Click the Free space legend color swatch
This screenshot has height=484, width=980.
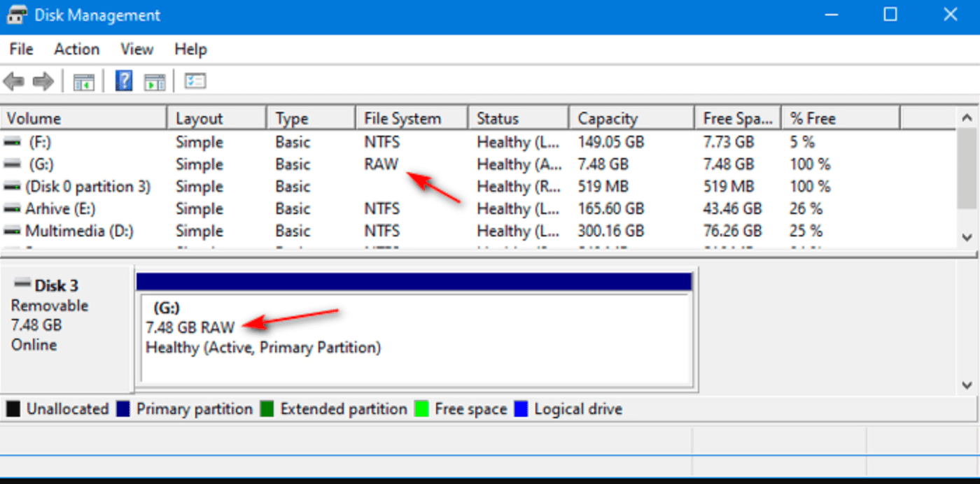tap(423, 408)
